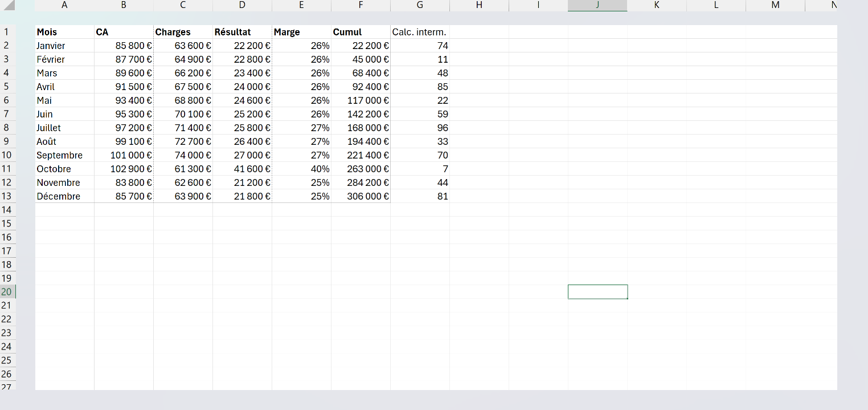
Task: Click the 'Résultat' header cell
Action: pos(242,32)
